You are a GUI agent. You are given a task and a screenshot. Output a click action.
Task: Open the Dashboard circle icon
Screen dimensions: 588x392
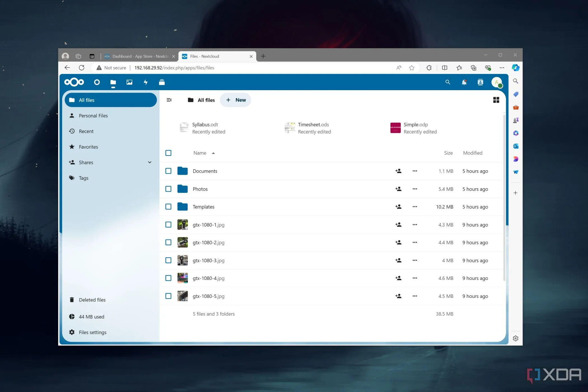coord(97,82)
